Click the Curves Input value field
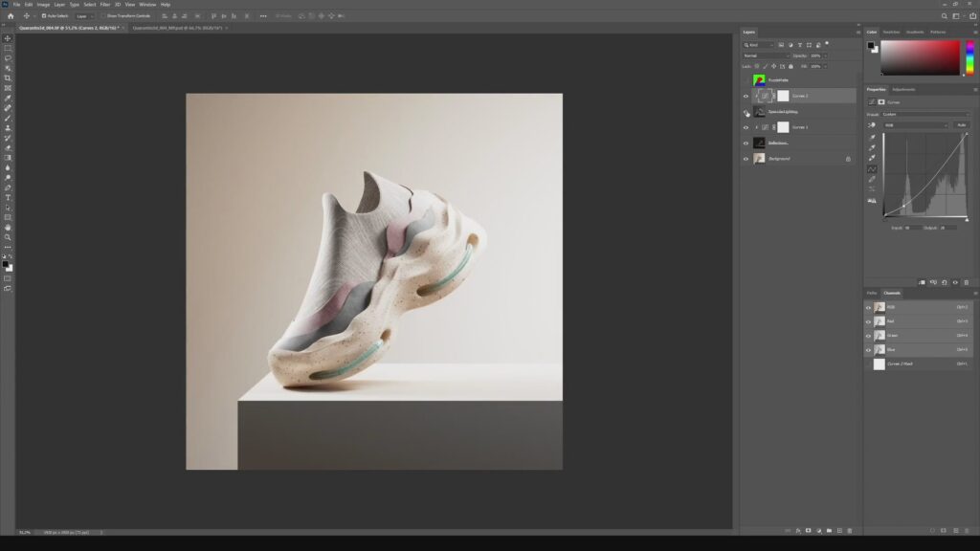The width and height of the screenshot is (980, 551). tap(912, 228)
